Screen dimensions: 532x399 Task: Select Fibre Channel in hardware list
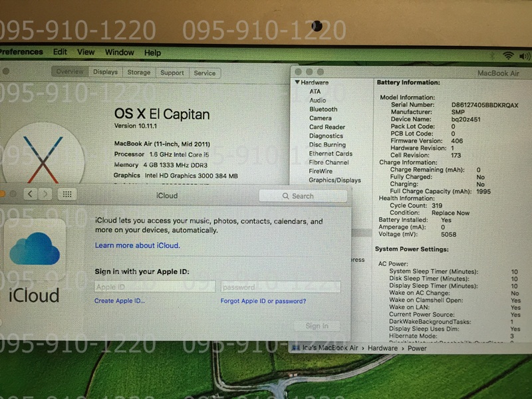329,162
